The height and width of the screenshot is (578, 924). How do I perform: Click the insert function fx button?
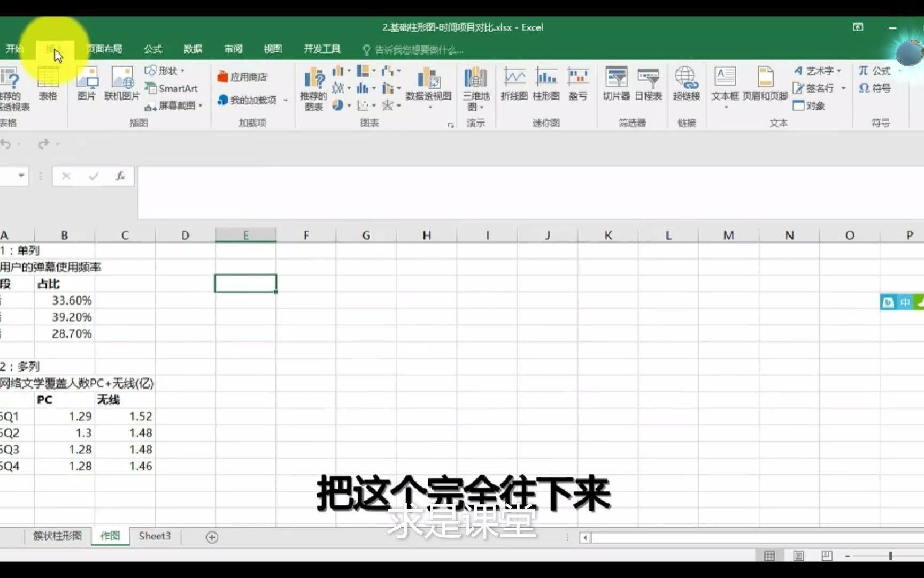point(120,176)
